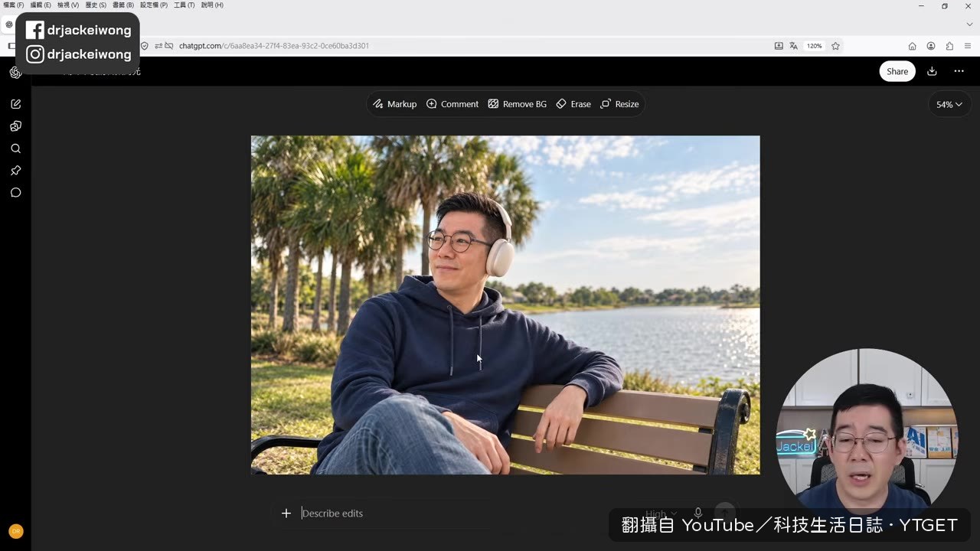980x551 pixels.
Task: Open the three-dots more options menu
Action: pos(959,71)
